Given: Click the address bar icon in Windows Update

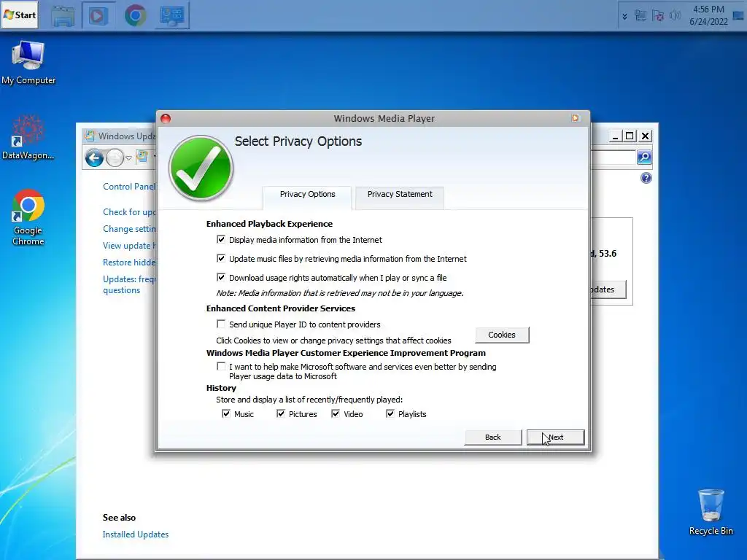Looking at the screenshot, I should coord(142,157).
